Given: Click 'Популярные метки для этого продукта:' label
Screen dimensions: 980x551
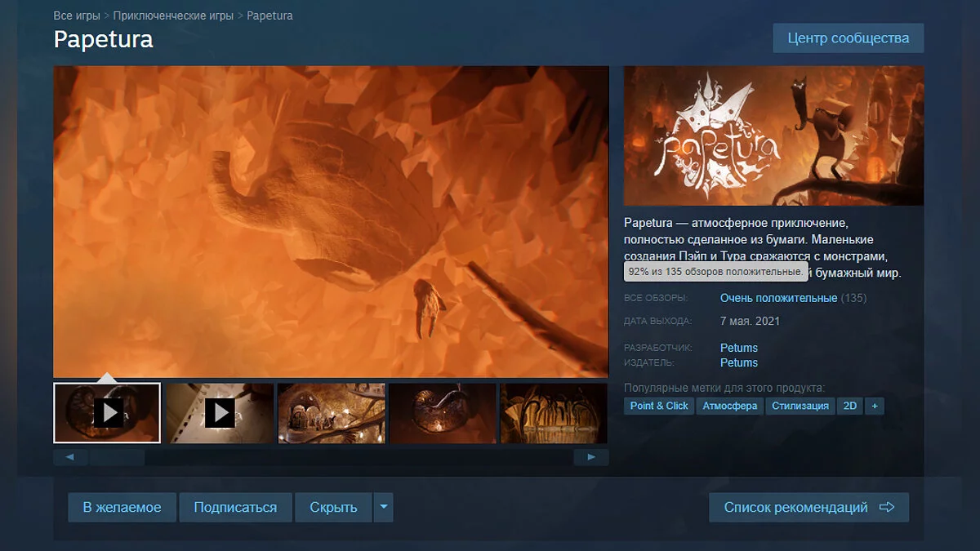Looking at the screenshot, I should click(x=724, y=388).
